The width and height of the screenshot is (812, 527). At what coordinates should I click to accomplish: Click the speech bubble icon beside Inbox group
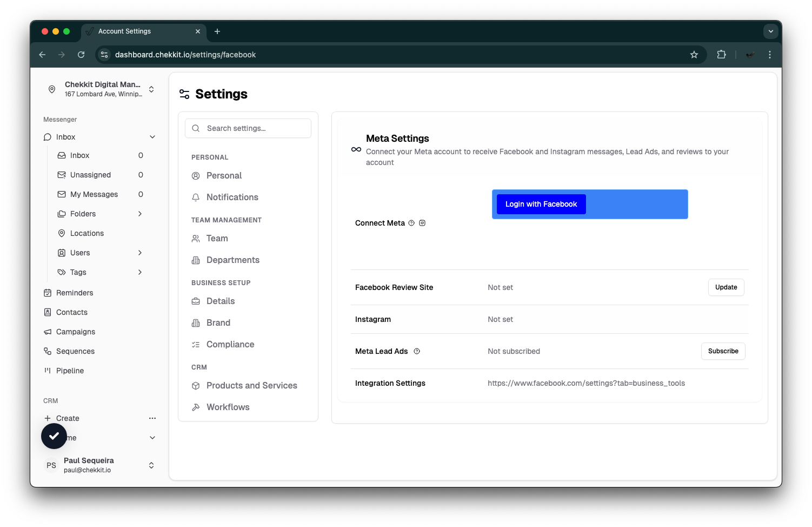pyautogui.click(x=48, y=137)
